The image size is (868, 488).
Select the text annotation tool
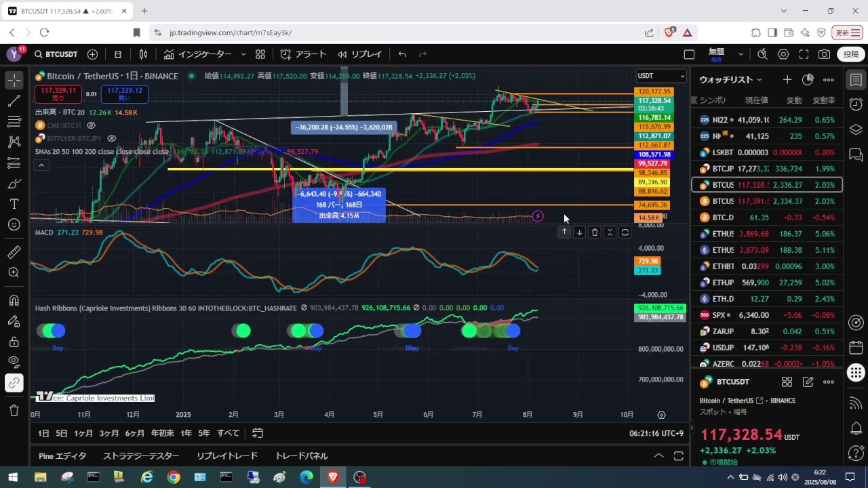point(14,204)
